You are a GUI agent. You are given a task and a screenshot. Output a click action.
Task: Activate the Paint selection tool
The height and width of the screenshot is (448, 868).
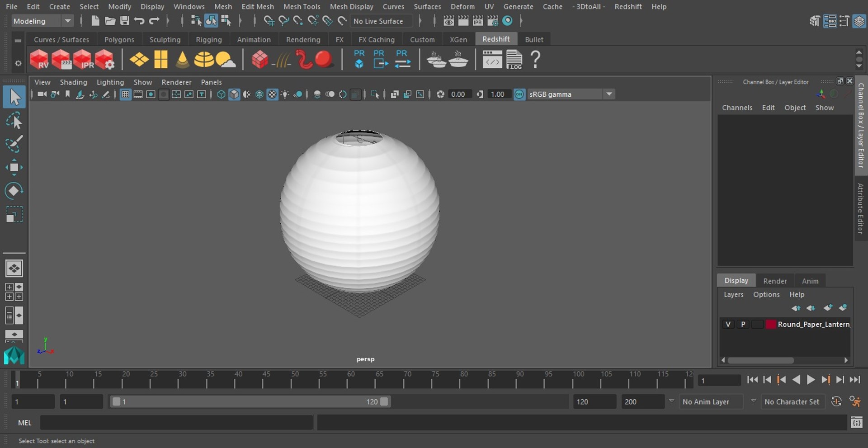tap(14, 144)
